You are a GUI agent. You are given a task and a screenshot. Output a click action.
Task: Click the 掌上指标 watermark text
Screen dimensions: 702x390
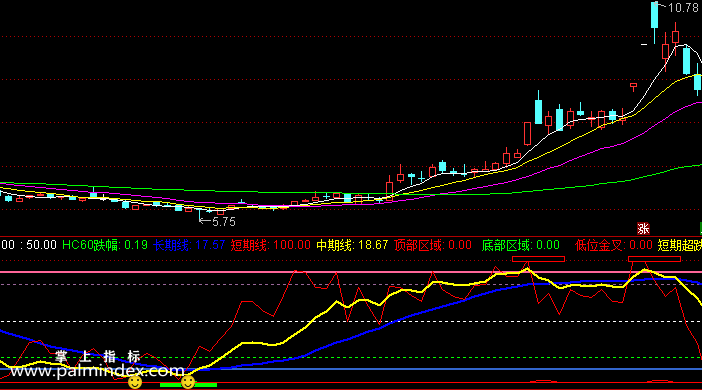[x=98, y=356]
